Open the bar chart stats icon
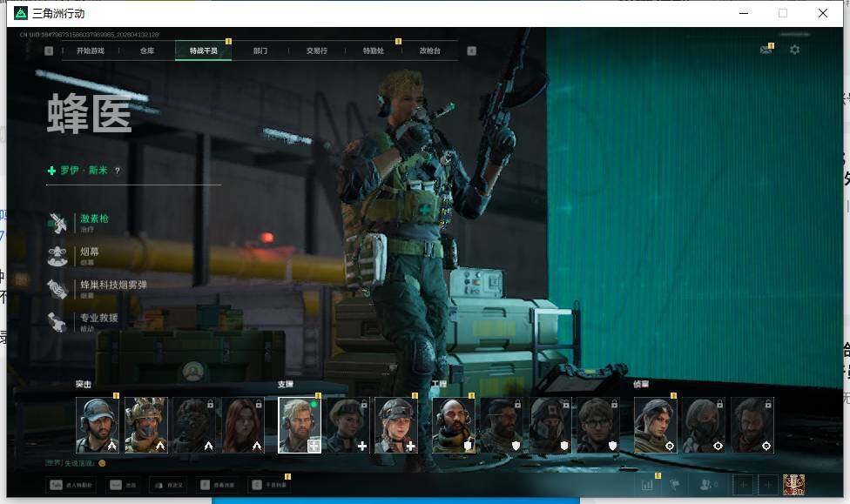 tap(647, 485)
